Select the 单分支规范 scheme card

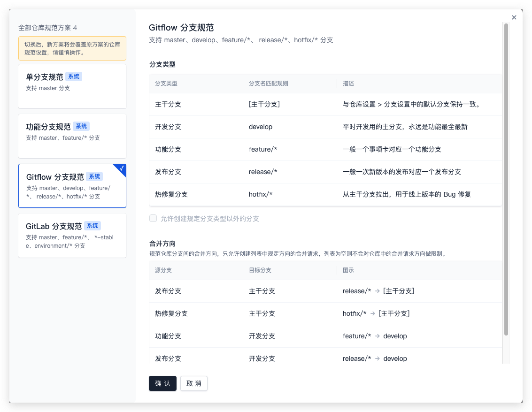click(72, 86)
